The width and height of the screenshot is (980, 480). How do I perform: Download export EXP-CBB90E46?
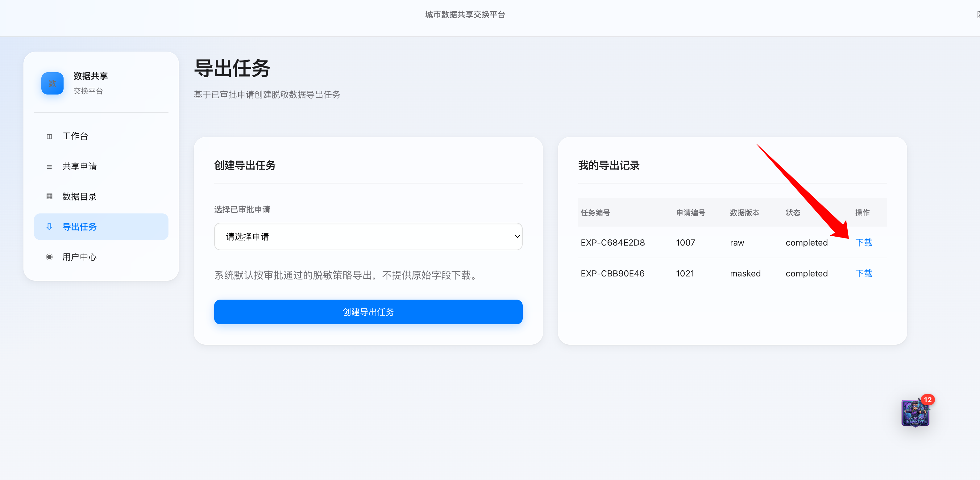click(x=864, y=274)
